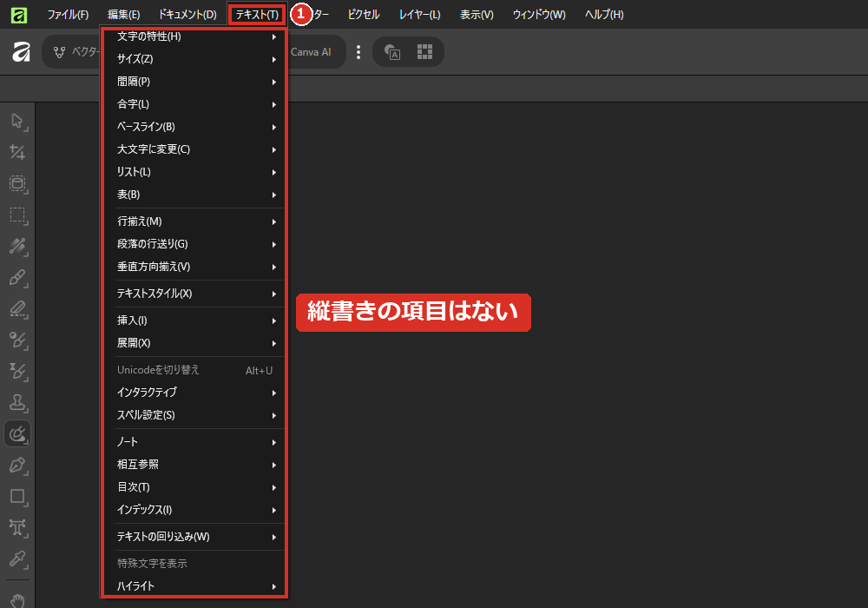Open the three-dot more options menu
Screen dimensions: 868x608
358,52
